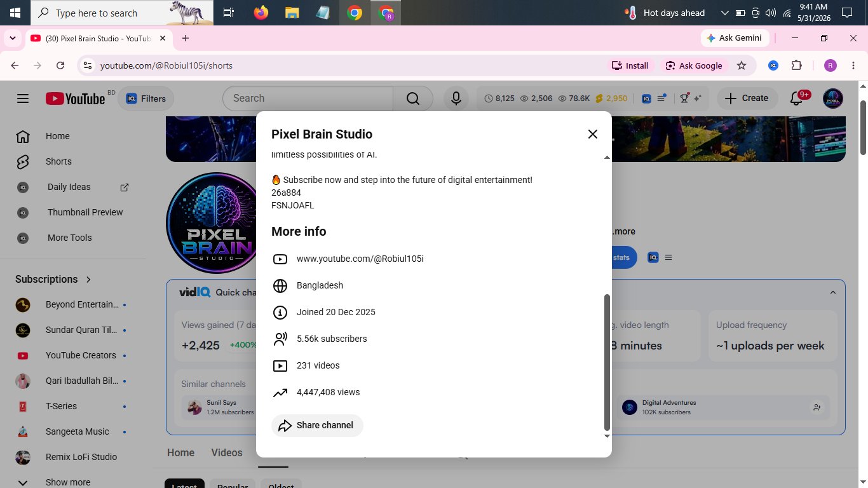Click the Sunil Says similar channel
The image size is (868, 488).
219,407
